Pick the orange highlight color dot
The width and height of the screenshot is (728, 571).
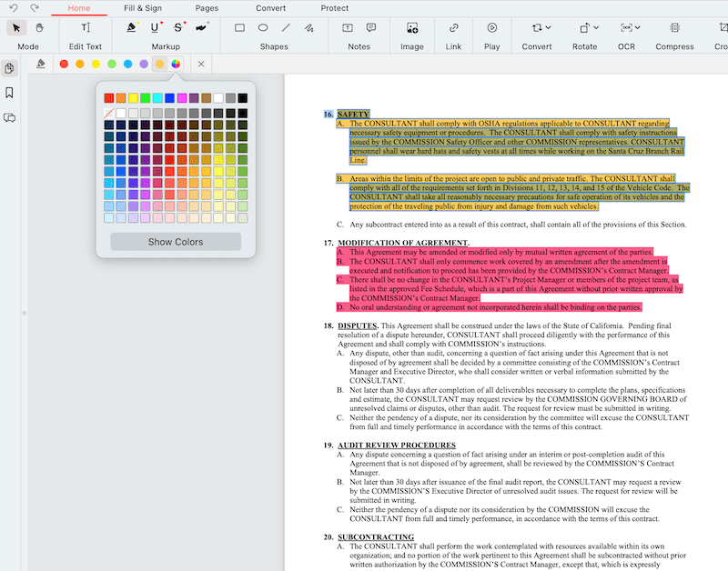80,64
